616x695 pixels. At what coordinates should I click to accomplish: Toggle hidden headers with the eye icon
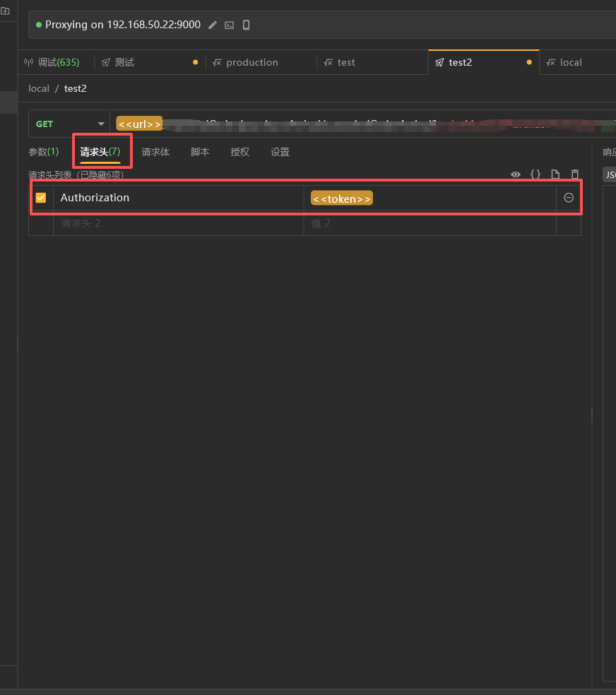click(x=516, y=174)
